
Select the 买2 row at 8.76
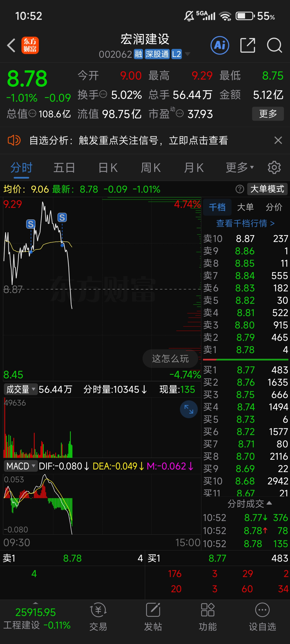(246, 382)
